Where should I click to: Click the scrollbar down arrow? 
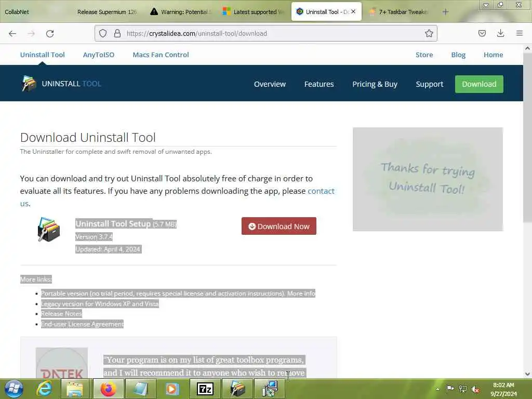527,374
